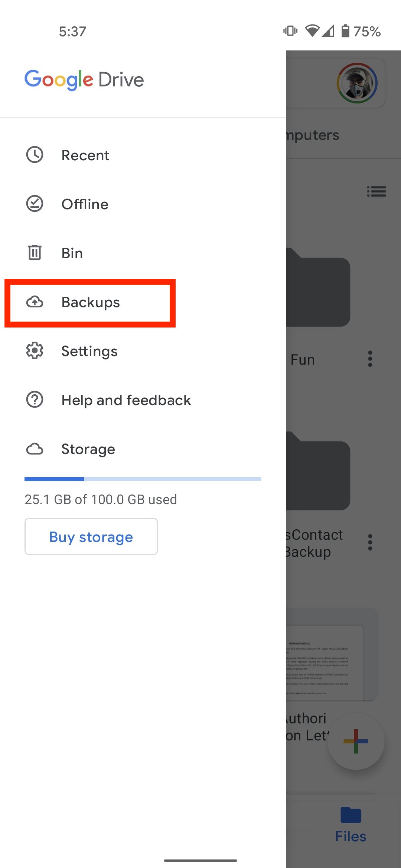
Task: Switch to list view layout
Action: tap(376, 191)
